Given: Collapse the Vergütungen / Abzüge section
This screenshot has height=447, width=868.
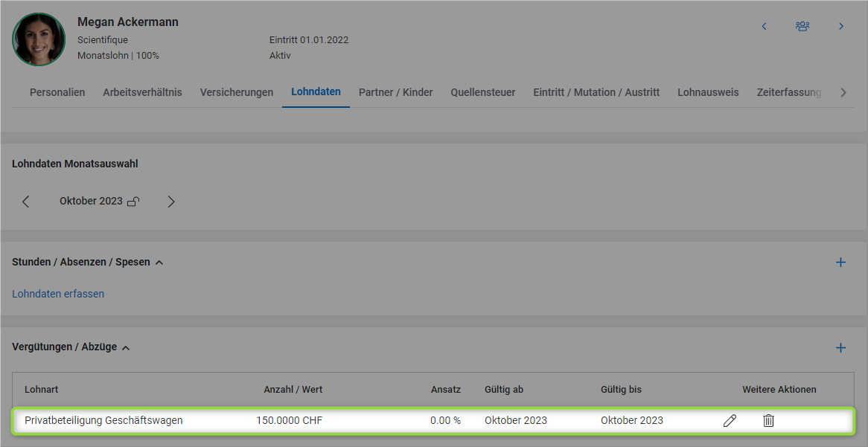Looking at the screenshot, I should click(126, 347).
